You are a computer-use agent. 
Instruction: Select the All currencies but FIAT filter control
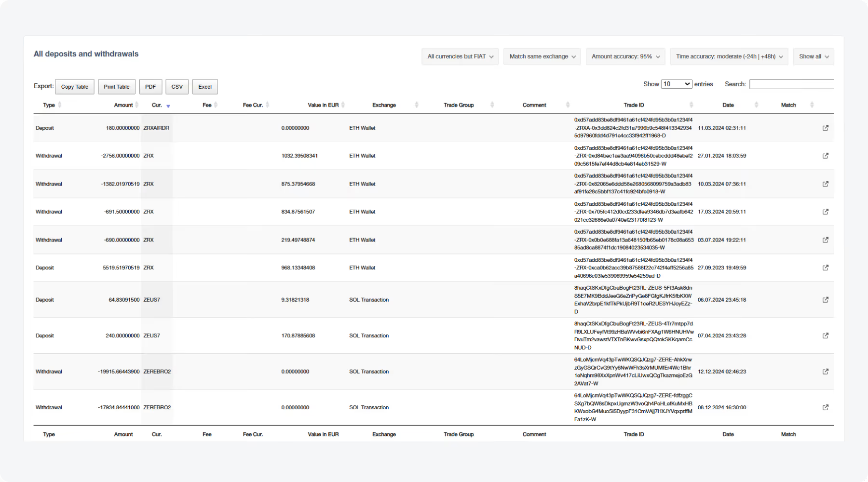459,56
